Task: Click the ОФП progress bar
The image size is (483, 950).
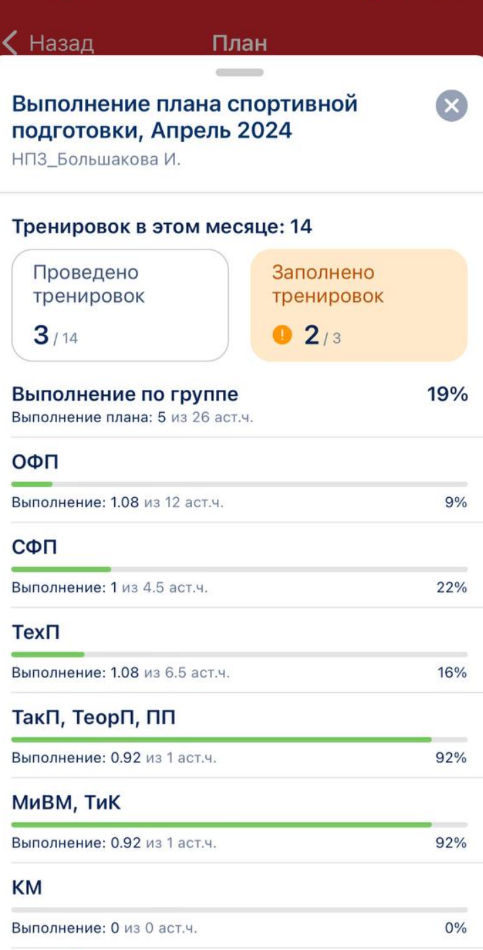Action: (239, 484)
